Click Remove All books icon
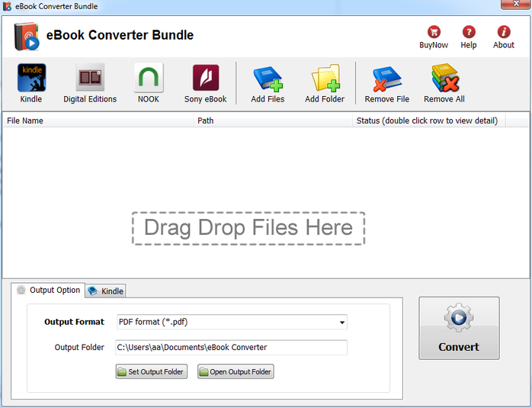Image resolution: width=532 pixels, height=408 pixels. 445,78
